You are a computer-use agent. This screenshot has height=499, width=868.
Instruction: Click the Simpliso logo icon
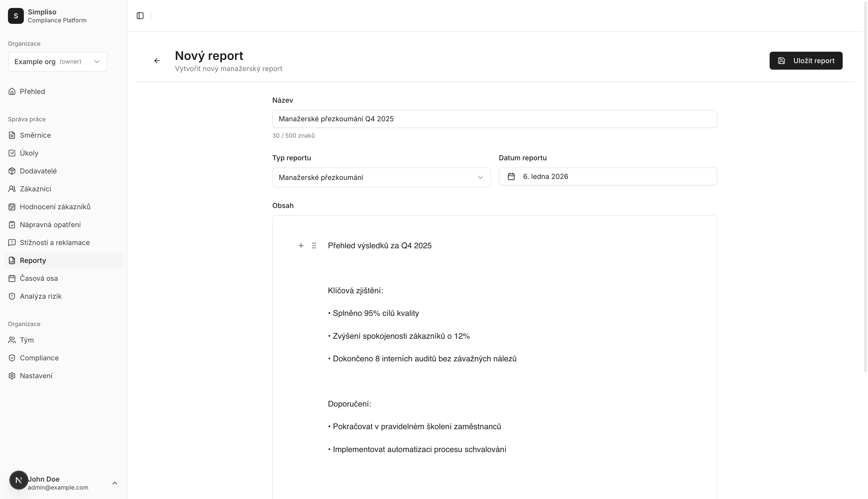pyautogui.click(x=16, y=16)
